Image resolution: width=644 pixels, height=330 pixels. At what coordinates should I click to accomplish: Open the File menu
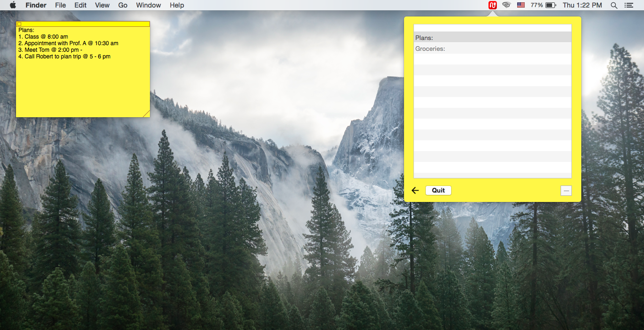click(60, 5)
